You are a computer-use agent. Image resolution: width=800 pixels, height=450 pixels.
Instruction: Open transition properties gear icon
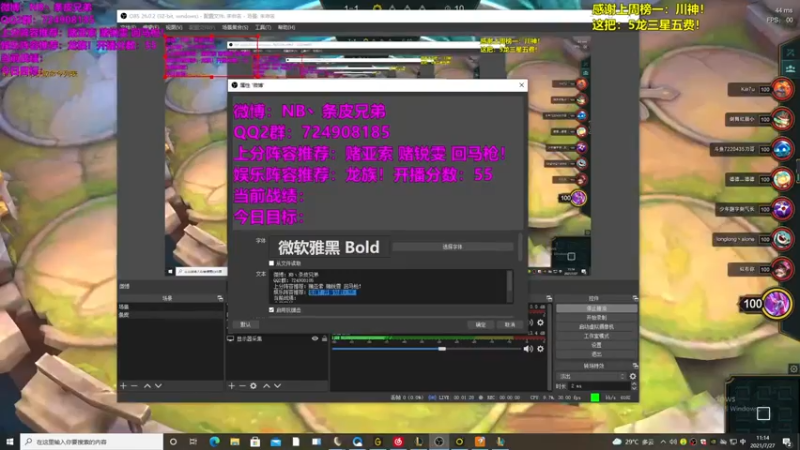tap(633, 376)
